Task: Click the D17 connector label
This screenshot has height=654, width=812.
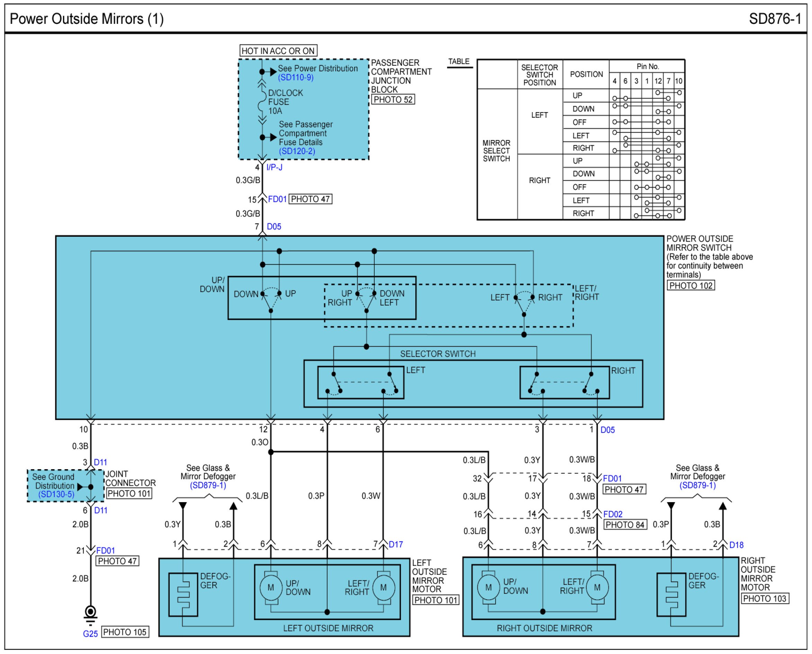Action: point(395,544)
